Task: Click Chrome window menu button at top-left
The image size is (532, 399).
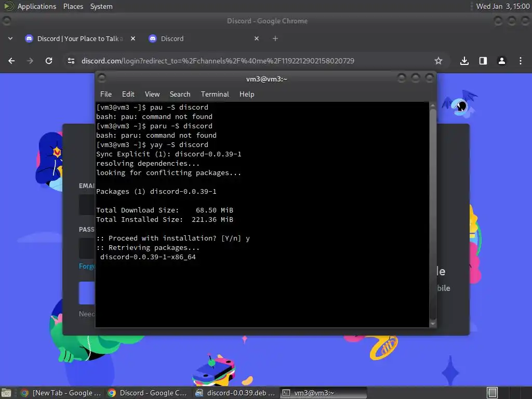Action: click(x=6, y=21)
